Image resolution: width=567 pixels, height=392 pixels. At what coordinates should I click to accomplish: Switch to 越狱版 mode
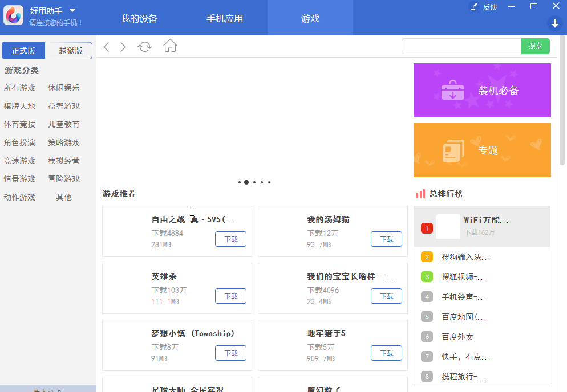pos(68,51)
